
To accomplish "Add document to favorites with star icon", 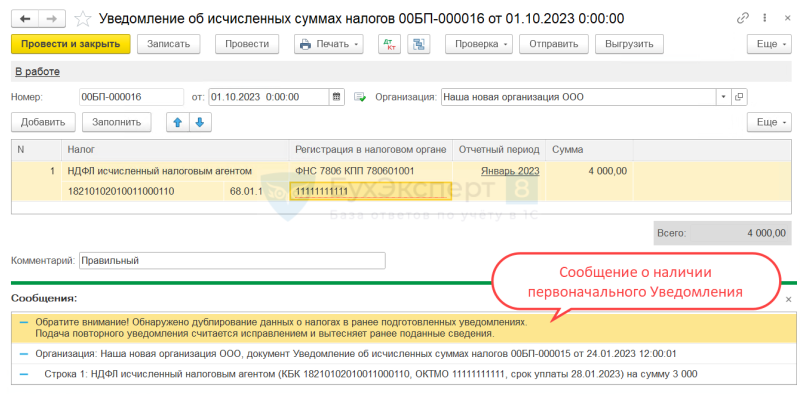I will [x=82, y=19].
